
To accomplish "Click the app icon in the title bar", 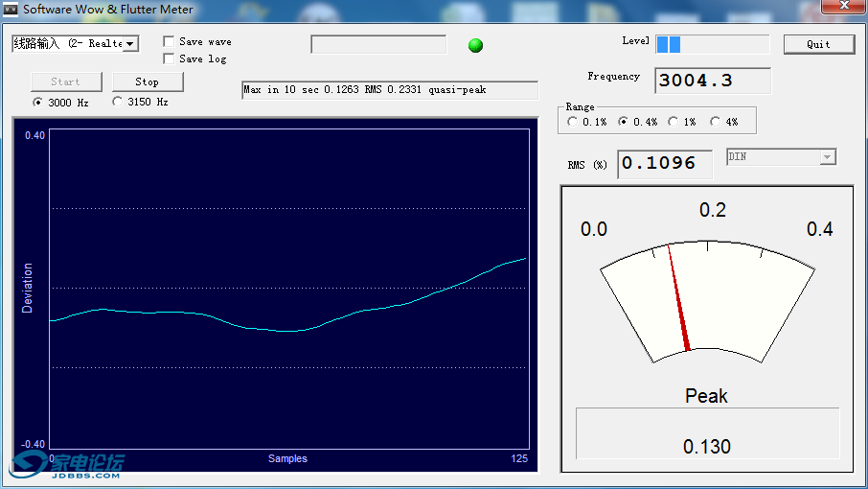I will [11, 9].
